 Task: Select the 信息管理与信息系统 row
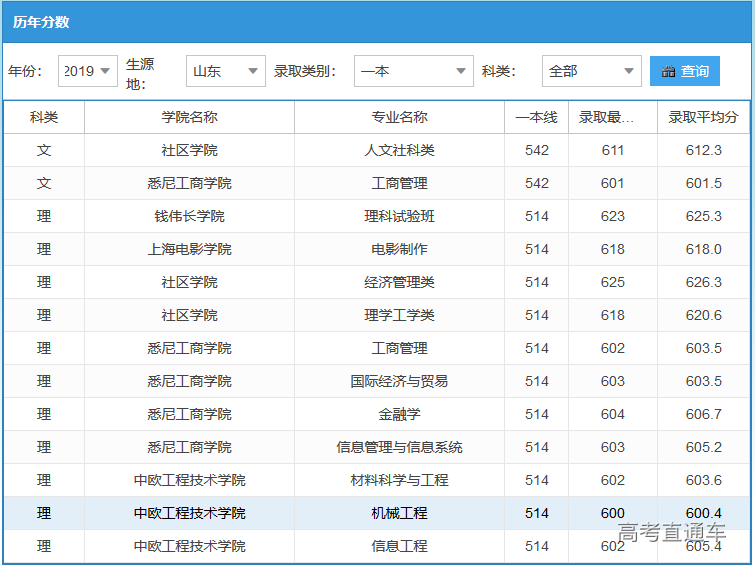399,447
